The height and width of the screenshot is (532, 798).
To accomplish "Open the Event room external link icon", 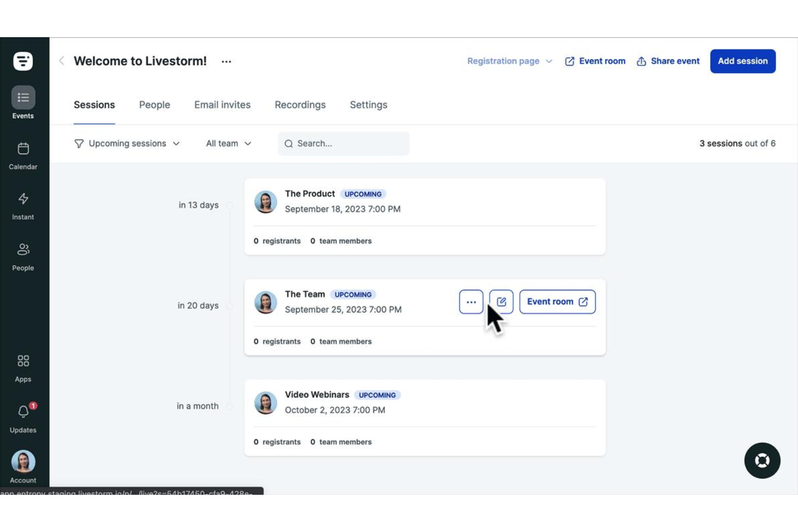I will pos(569,61).
